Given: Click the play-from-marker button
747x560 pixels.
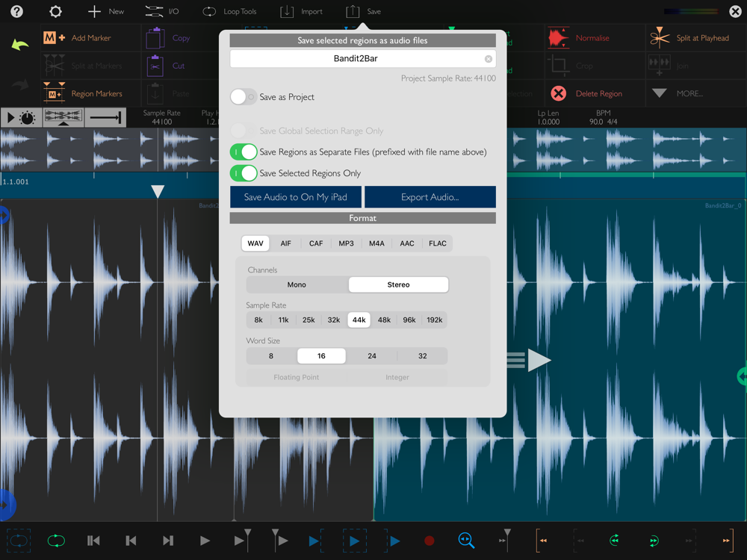Looking at the screenshot, I should (279, 540).
